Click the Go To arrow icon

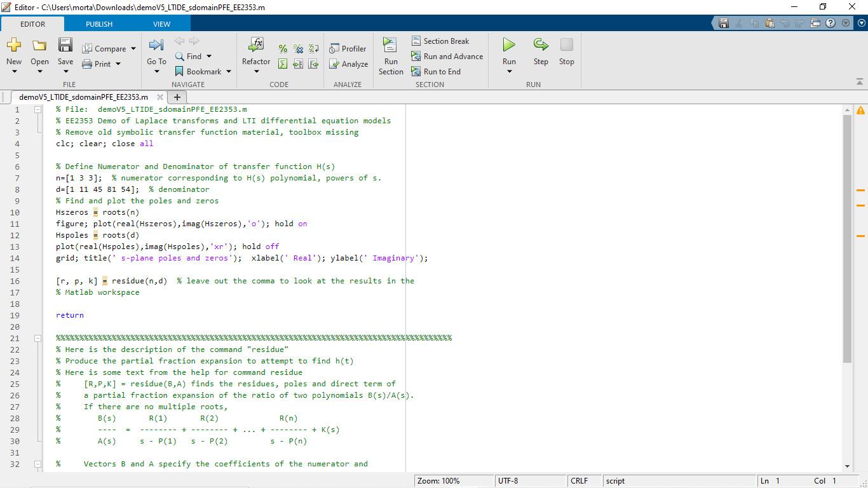156,44
